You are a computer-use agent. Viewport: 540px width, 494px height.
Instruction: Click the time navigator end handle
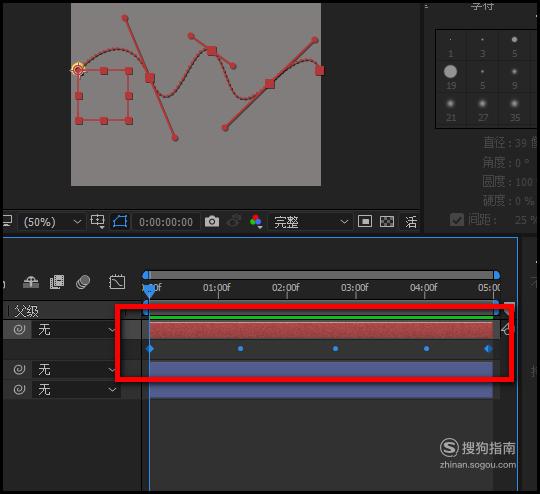(x=497, y=275)
